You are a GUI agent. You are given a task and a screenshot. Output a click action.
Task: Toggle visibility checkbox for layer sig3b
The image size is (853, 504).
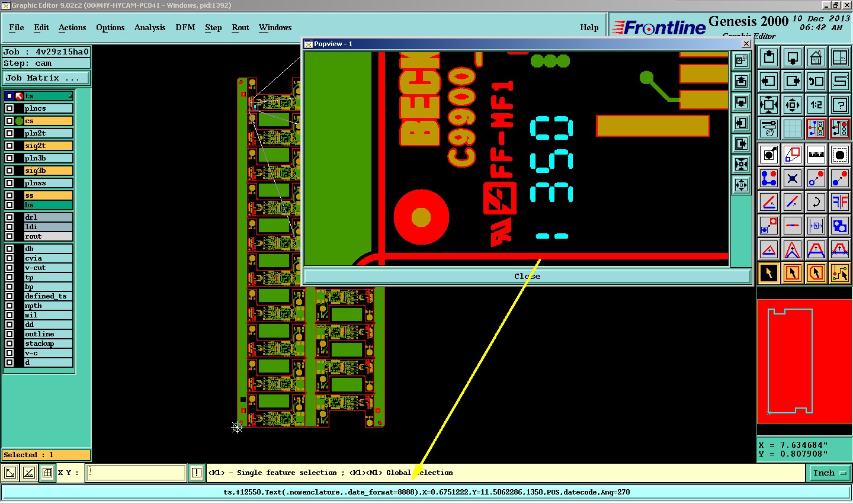point(9,171)
